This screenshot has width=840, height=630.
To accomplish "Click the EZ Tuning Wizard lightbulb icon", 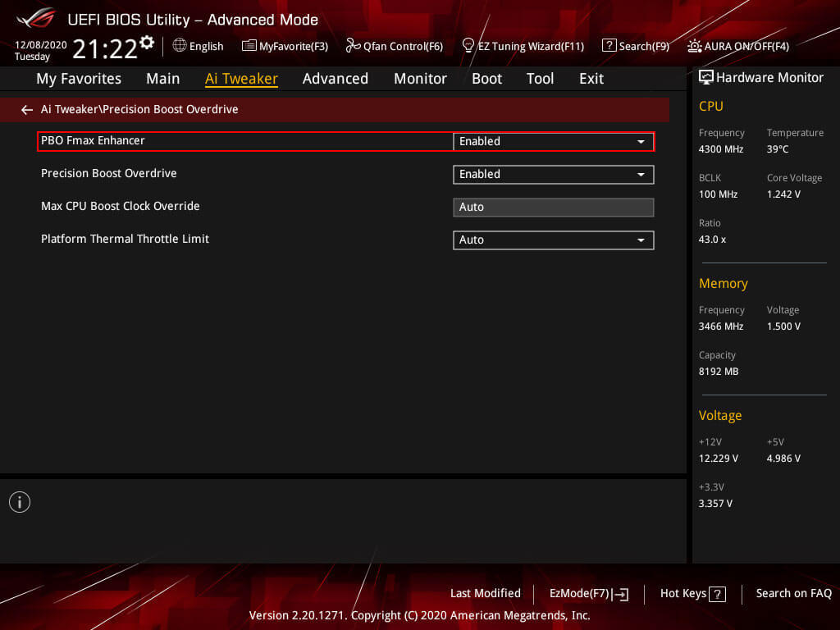I will coord(468,46).
